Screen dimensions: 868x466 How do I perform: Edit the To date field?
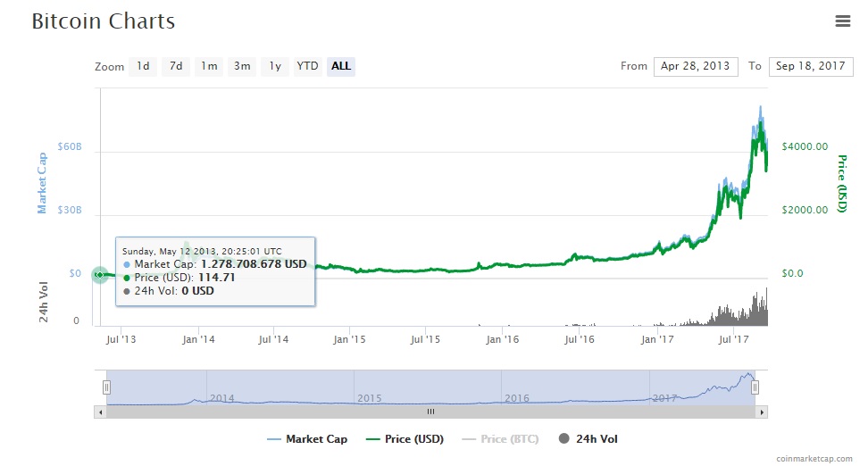tap(811, 66)
